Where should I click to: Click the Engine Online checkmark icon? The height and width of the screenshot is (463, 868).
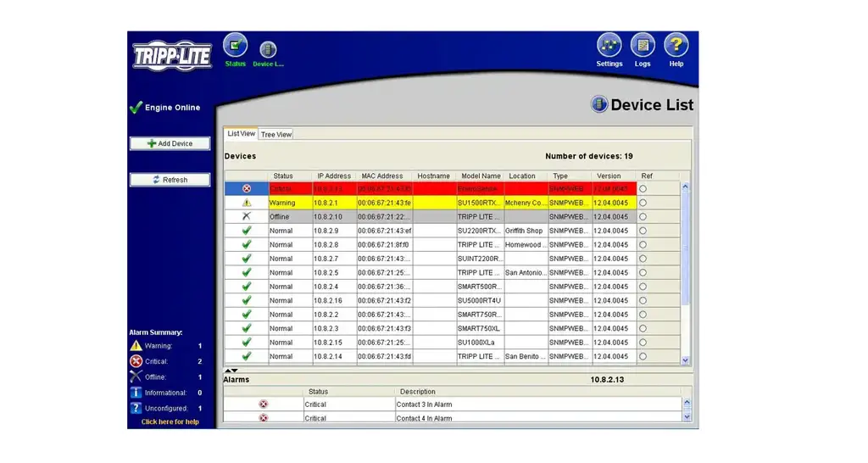(136, 108)
